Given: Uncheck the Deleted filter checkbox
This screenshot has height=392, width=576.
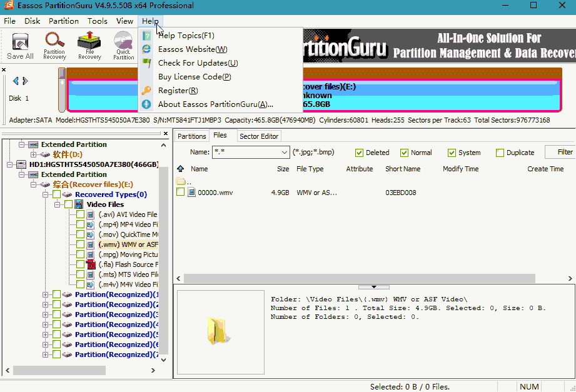Looking at the screenshot, I should pyautogui.click(x=359, y=153).
